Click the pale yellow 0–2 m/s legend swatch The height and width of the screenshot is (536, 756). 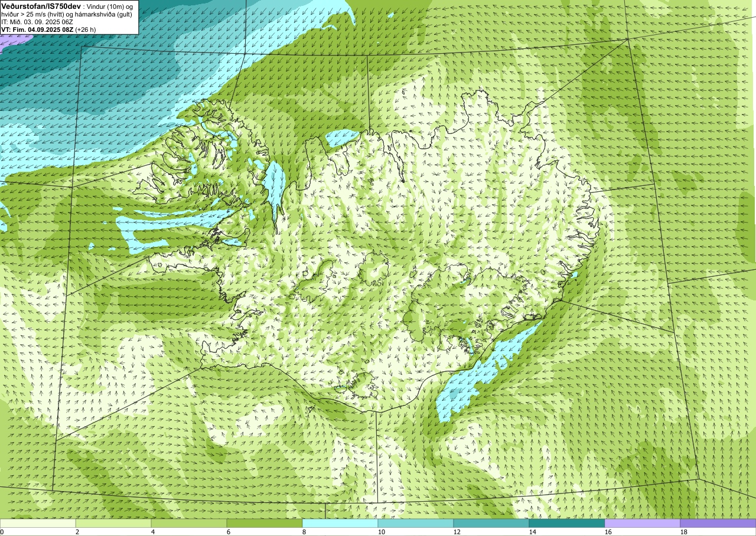[x=38, y=523]
